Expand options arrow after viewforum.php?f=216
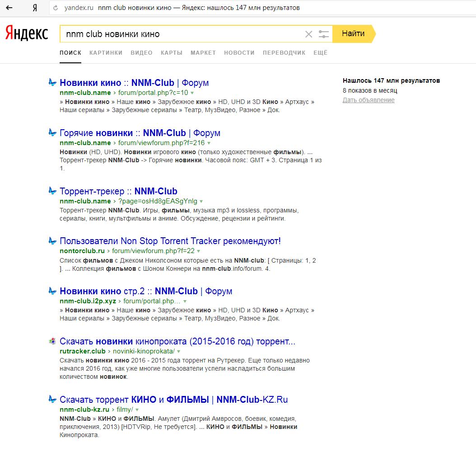 (209, 143)
